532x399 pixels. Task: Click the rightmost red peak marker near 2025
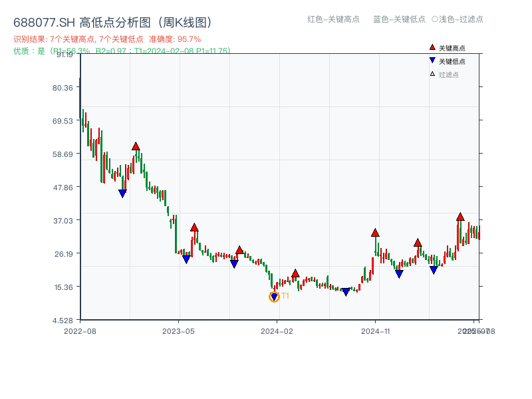460,217
